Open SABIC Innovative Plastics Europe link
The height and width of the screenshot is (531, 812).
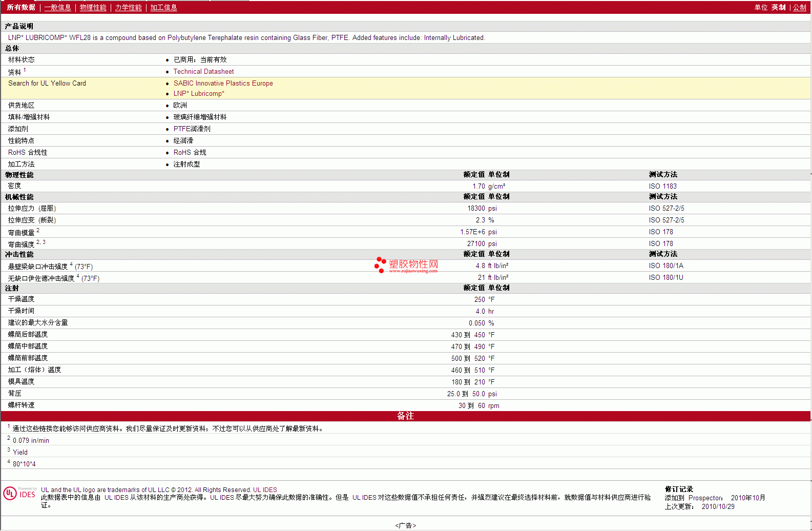pos(223,84)
